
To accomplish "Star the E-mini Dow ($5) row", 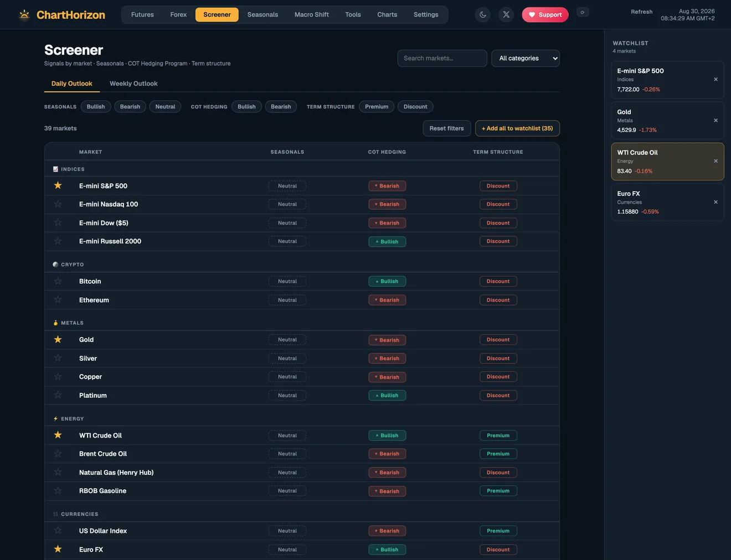I will point(58,222).
